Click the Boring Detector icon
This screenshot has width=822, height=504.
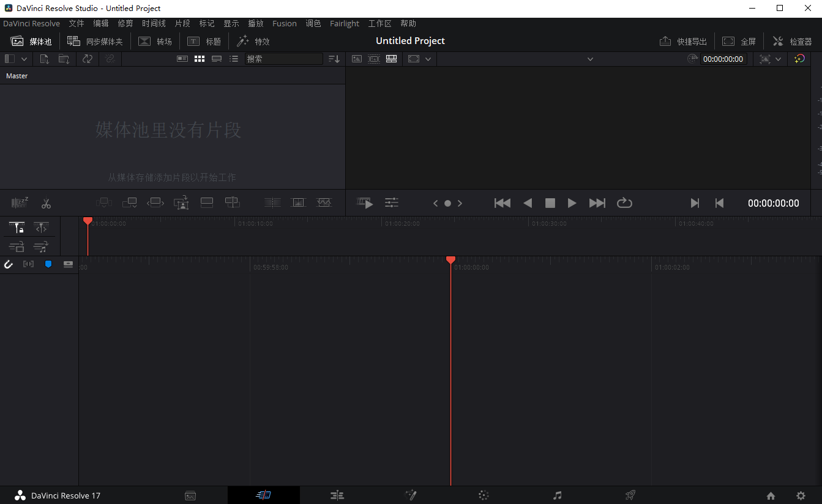pyautogui.click(x=20, y=202)
